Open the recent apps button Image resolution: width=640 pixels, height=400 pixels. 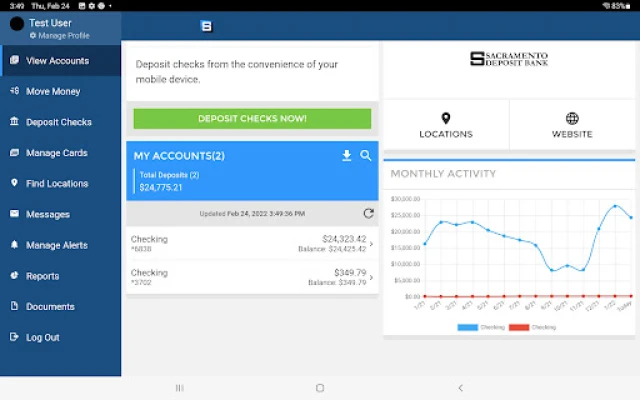[180, 388]
